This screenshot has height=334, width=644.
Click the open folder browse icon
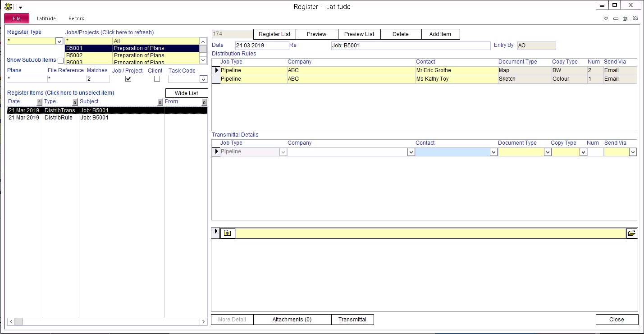[632, 233]
